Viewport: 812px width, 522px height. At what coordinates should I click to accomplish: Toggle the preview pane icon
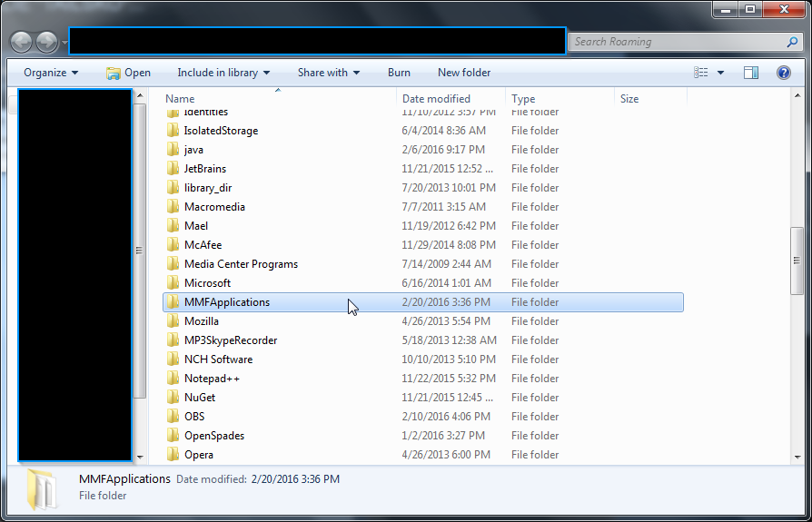pyautogui.click(x=751, y=73)
